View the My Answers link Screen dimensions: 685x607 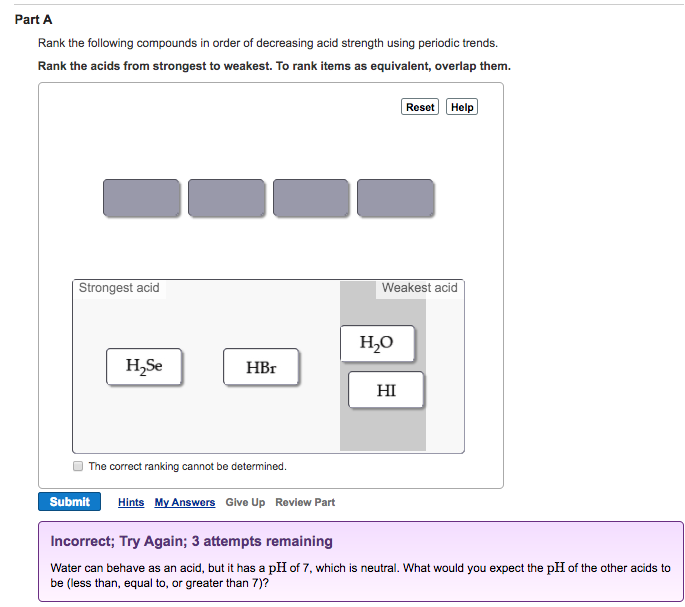click(185, 502)
